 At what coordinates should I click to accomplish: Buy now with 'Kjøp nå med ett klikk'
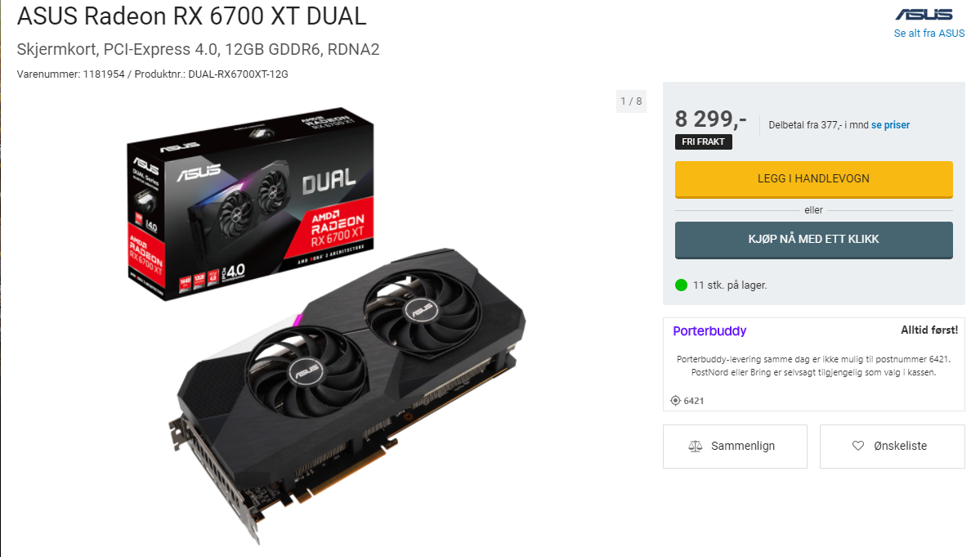pos(814,240)
